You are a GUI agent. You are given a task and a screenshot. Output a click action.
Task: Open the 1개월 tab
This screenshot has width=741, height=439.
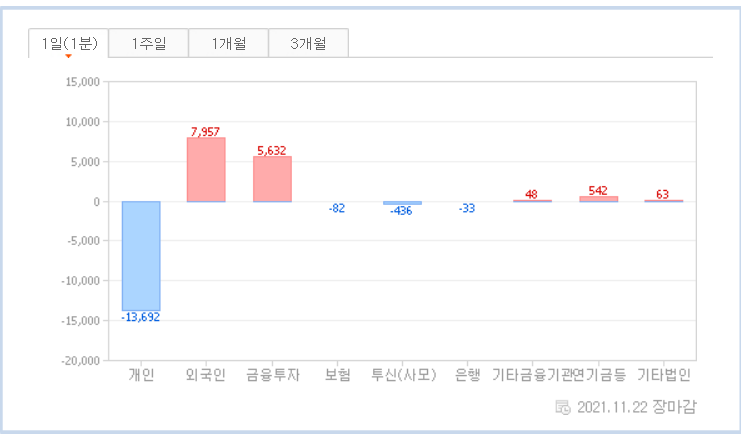pyautogui.click(x=228, y=43)
